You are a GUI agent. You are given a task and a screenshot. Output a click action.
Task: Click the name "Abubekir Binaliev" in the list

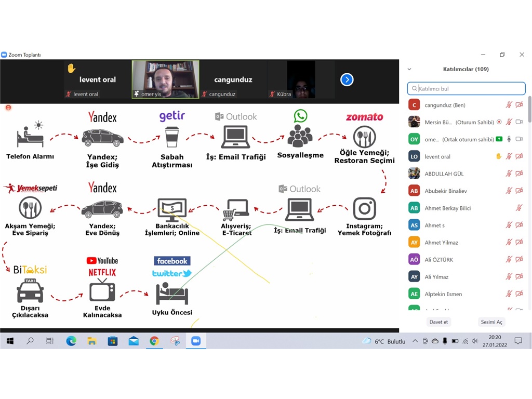click(x=446, y=191)
